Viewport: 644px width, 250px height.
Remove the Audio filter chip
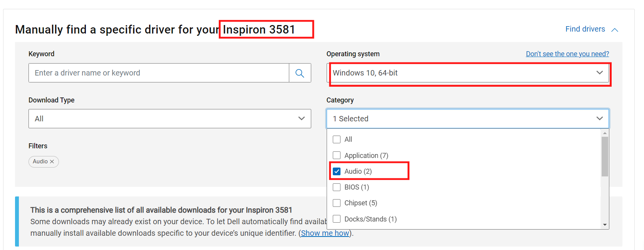[52, 162]
